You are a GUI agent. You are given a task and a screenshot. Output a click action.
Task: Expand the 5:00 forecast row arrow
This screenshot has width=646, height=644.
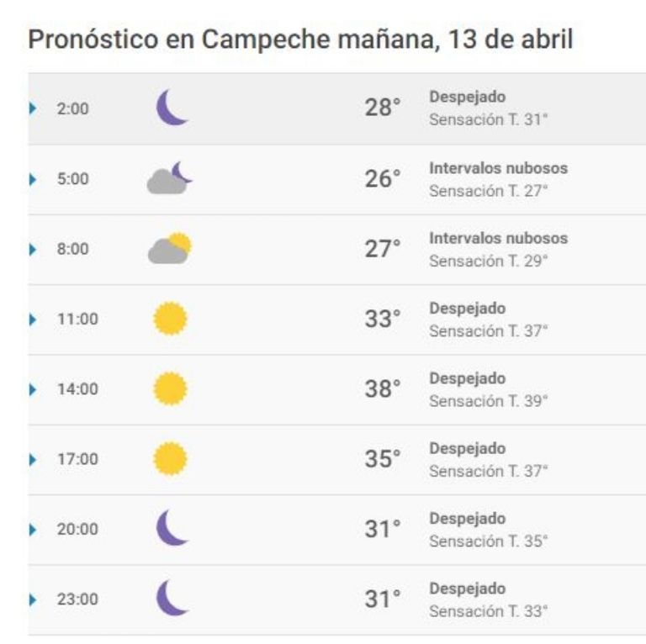click(33, 179)
